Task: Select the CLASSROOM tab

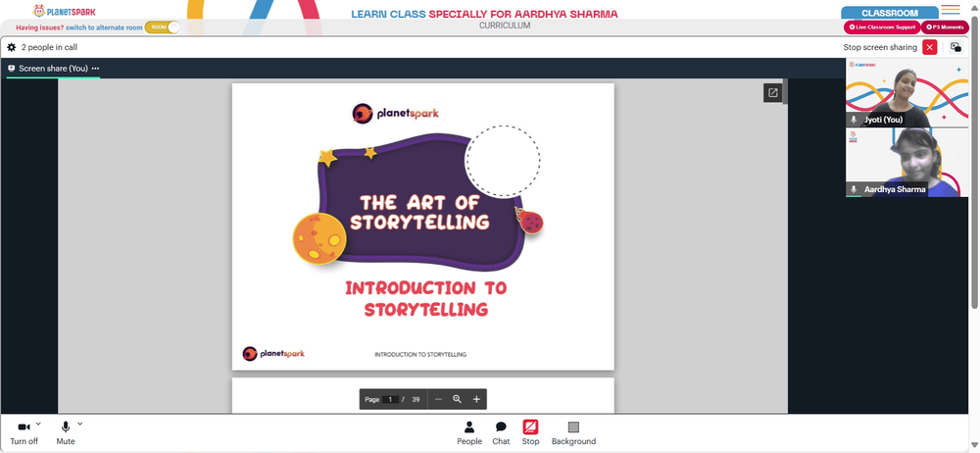Action: 890,13
